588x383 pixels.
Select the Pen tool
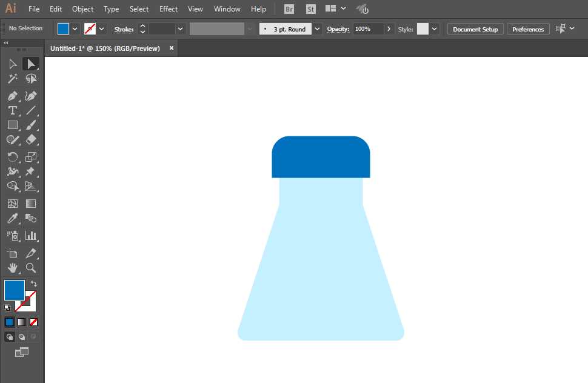pyautogui.click(x=12, y=96)
